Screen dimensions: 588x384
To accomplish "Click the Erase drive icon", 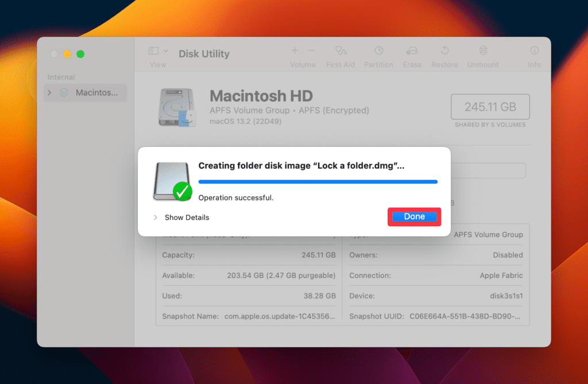I will 412,51.
